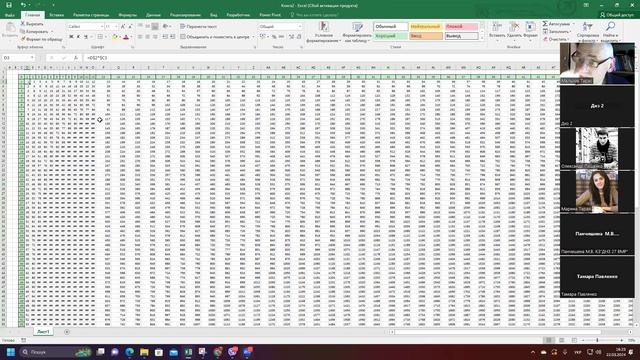Activate Формат по образцу painter
Image resolution: width=640 pixels, height=360 pixels.
[x=42, y=39]
